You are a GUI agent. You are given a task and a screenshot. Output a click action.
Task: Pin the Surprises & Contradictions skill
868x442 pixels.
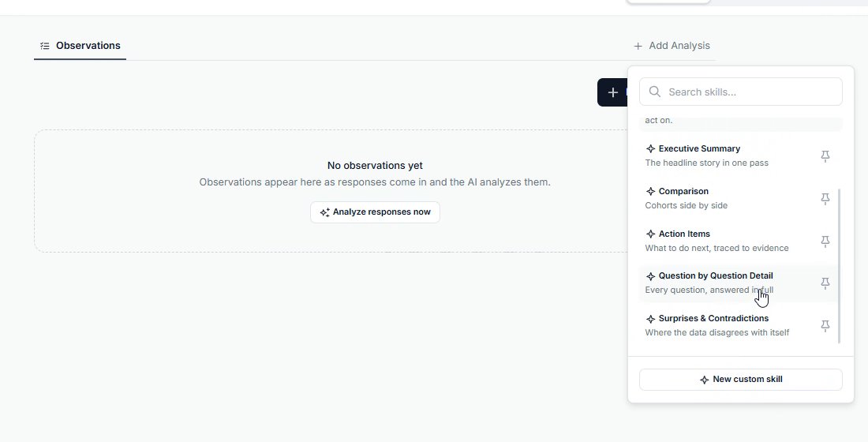[x=825, y=326]
